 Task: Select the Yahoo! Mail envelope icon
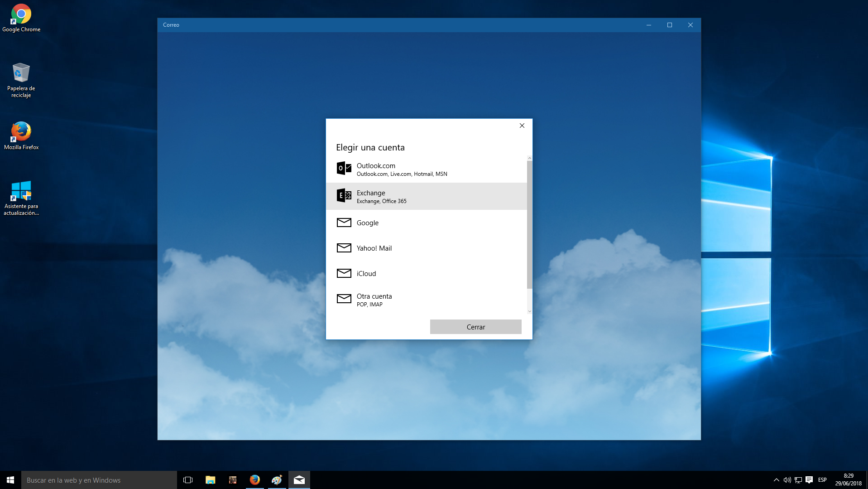(x=344, y=248)
